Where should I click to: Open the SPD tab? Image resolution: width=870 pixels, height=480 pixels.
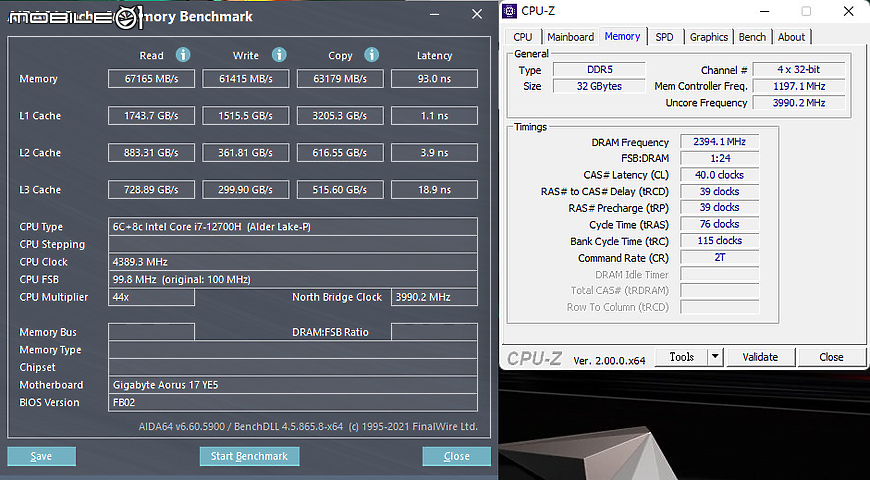665,37
